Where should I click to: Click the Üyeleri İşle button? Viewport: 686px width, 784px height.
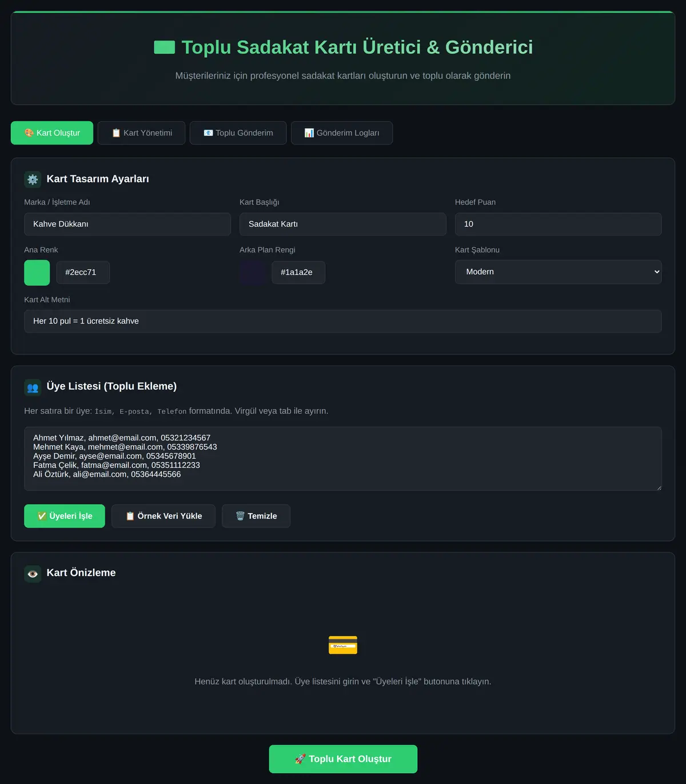(65, 516)
